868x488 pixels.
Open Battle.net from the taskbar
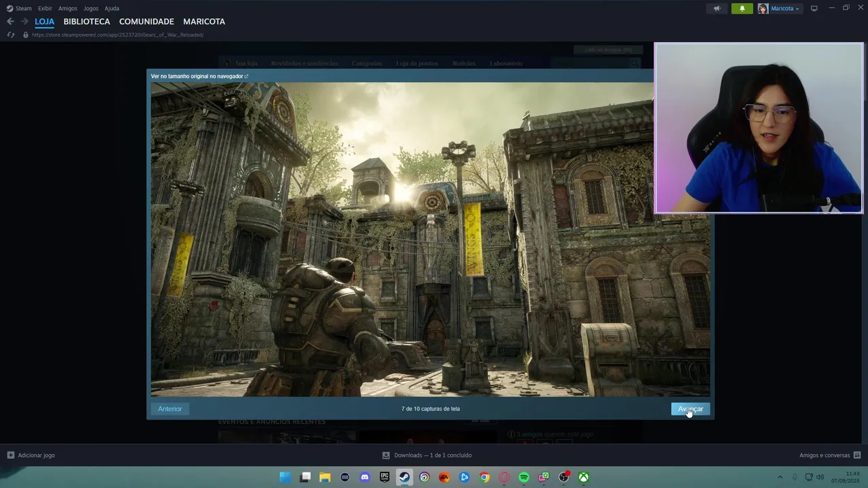[464, 477]
